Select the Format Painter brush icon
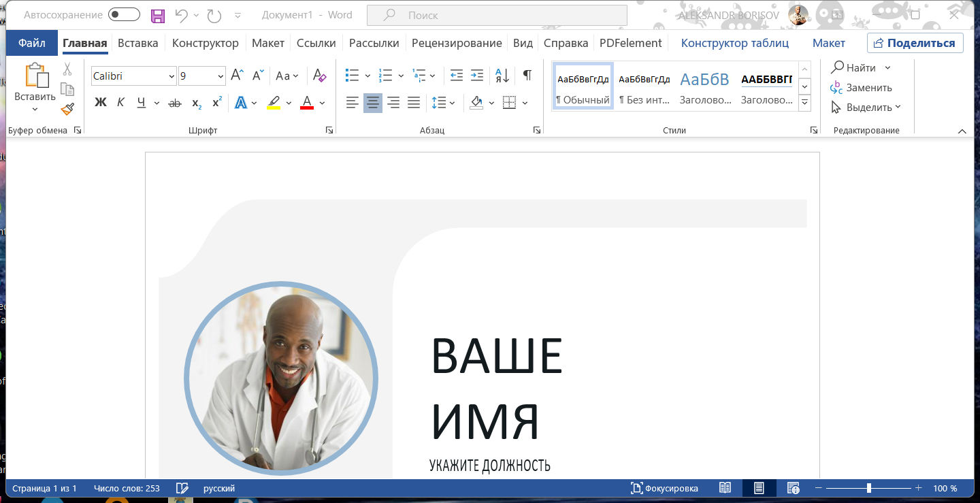The height and width of the screenshot is (503, 980). pos(67,109)
